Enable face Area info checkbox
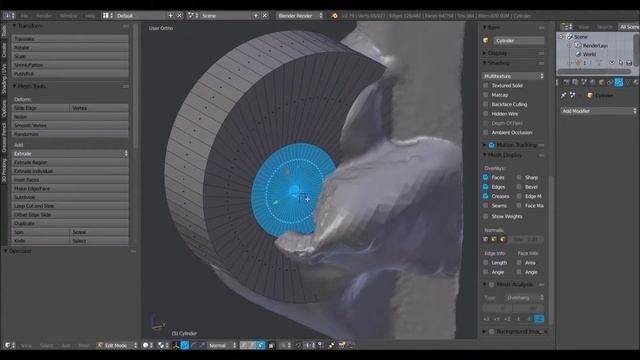The image size is (640, 360). coord(519,262)
